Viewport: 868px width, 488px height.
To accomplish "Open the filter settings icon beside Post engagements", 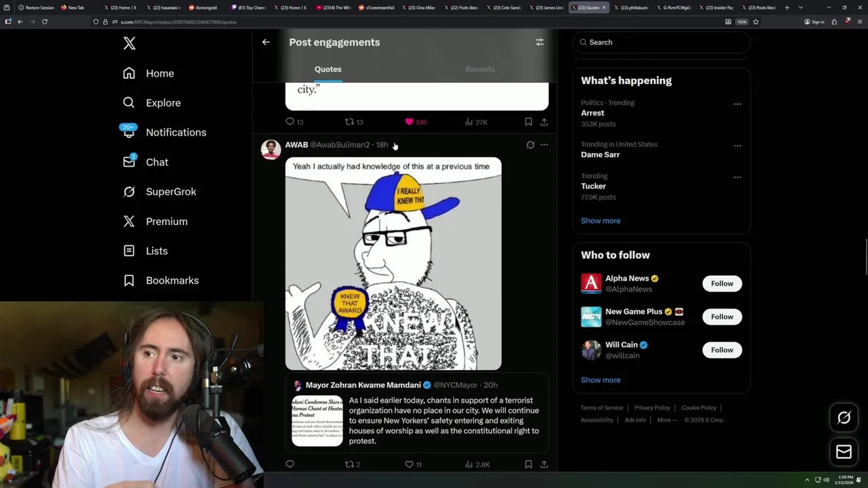I will click(540, 42).
